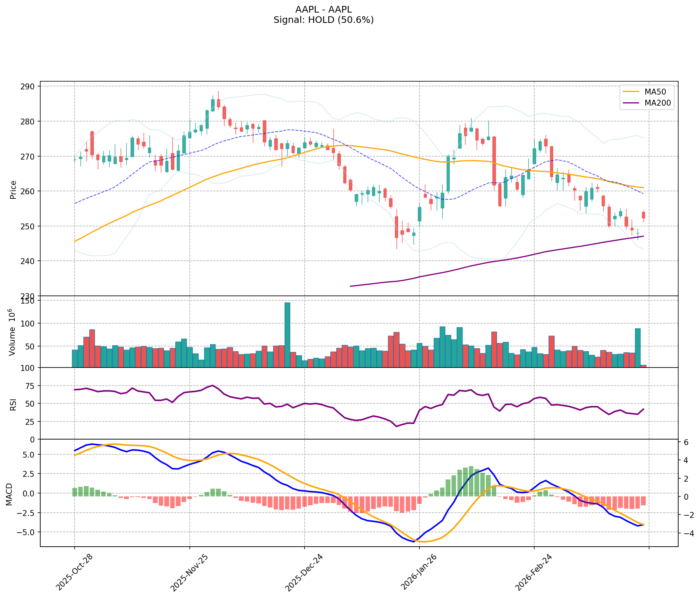Click the Volume y-axis label
This screenshot has width=700, height=598.
click(13, 332)
